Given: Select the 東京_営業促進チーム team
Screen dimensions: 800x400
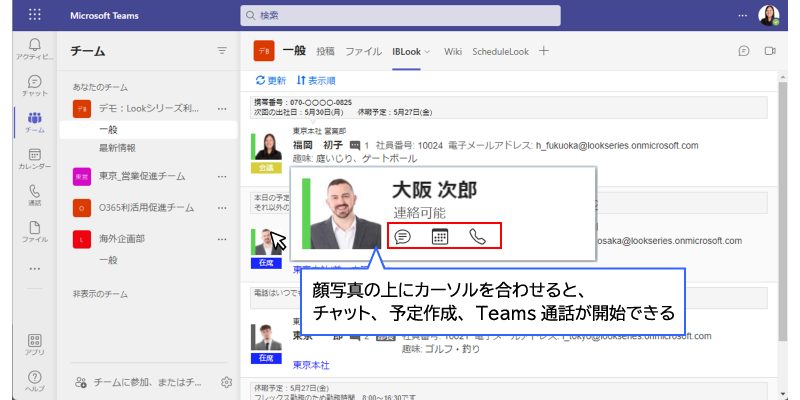Looking at the screenshot, I should (x=139, y=176).
